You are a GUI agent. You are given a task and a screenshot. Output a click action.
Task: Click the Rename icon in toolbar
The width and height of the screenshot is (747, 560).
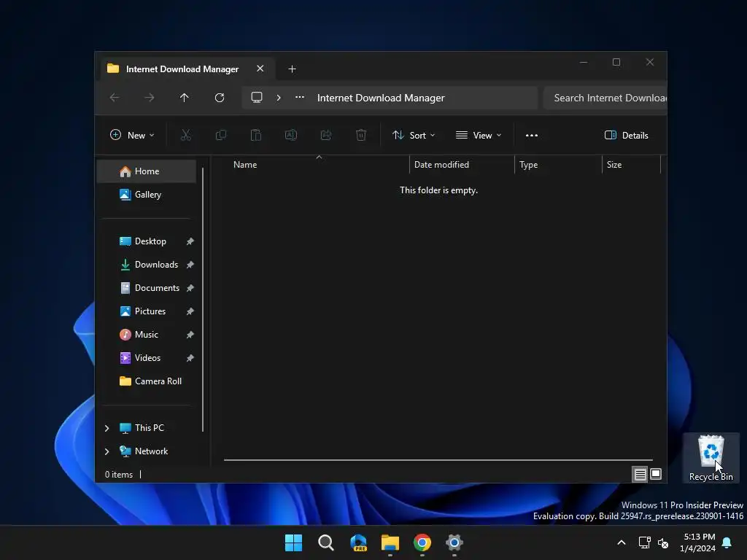(290, 135)
